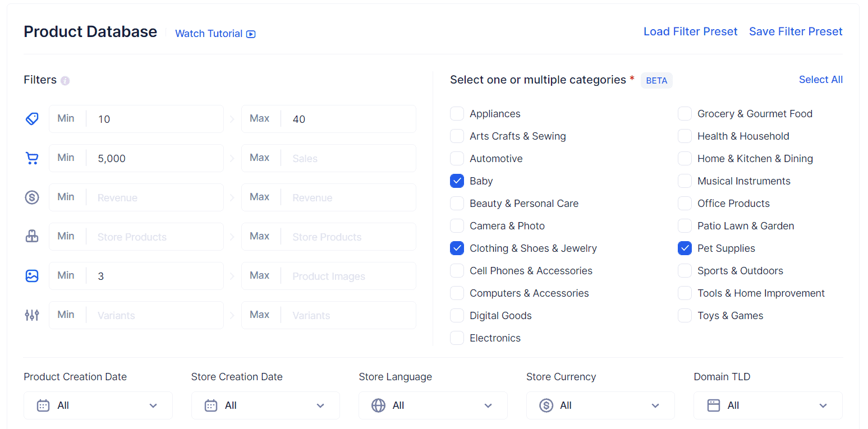Screen dimensions: 868x429
Task: Click the calendar icon in Product Creation Date
Action: tap(43, 405)
